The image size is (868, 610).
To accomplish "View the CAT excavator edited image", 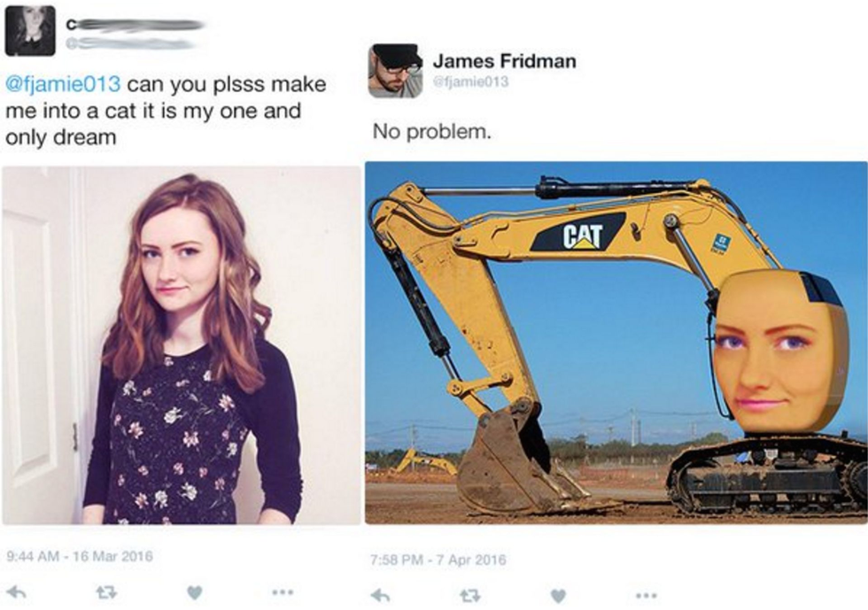I will pos(616,343).
